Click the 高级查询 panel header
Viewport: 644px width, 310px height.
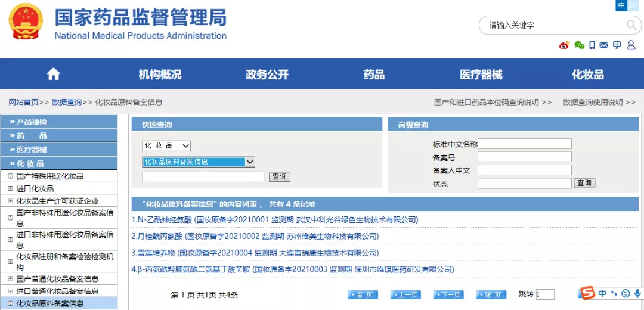coord(513,125)
